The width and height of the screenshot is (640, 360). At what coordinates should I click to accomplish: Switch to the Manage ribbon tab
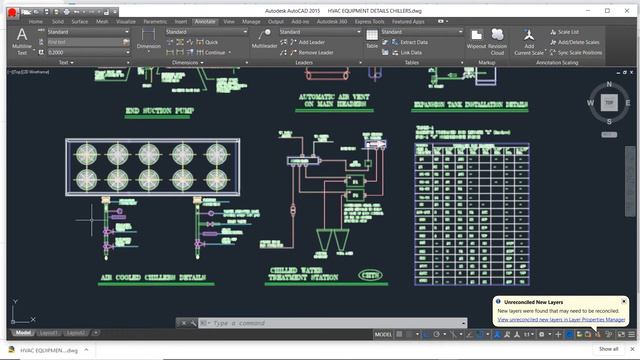coord(251,22)
